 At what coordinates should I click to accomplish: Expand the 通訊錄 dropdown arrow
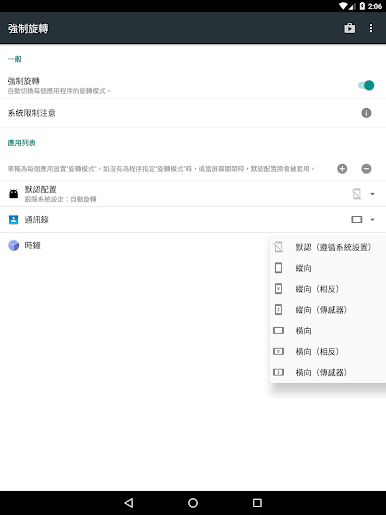coord(372,219)
